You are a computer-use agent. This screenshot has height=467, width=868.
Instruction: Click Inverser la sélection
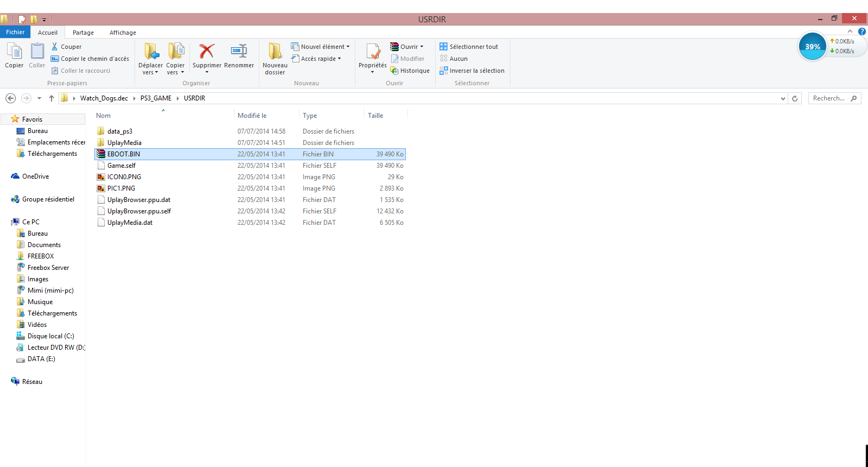coord(472,71)
